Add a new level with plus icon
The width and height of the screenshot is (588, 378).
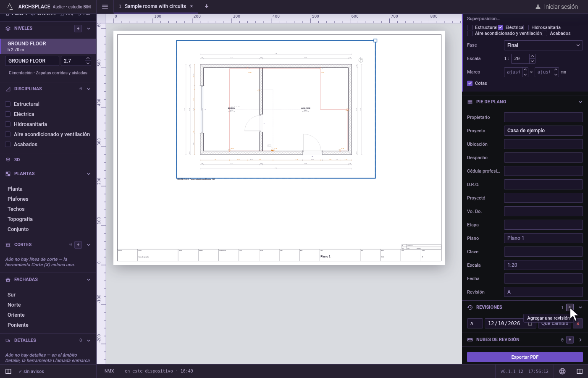(x=78, y=29)
